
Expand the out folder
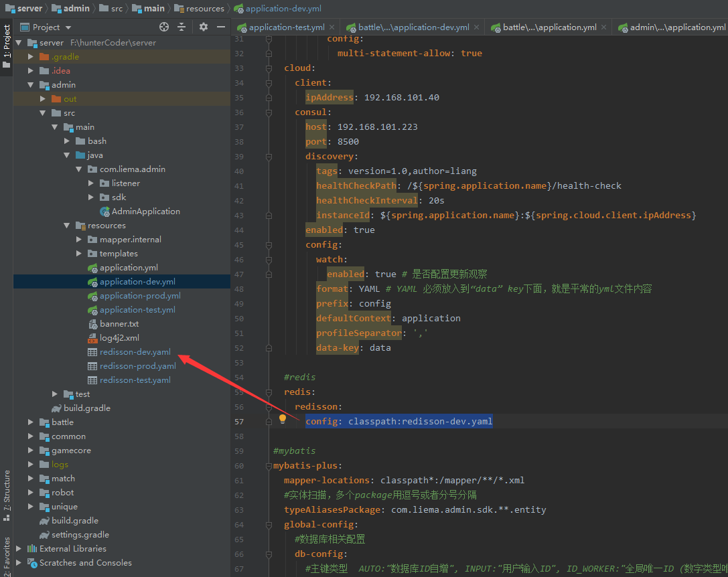point(43,99)
